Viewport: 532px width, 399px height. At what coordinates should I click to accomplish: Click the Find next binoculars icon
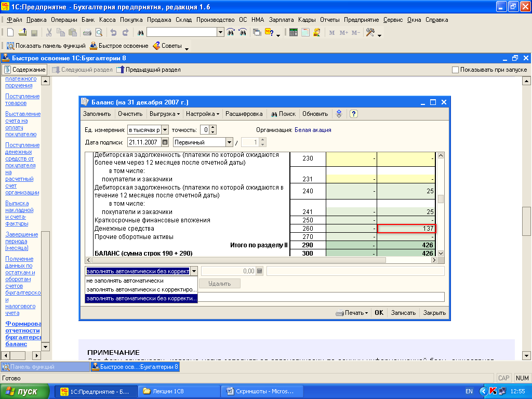pos(231,33)
